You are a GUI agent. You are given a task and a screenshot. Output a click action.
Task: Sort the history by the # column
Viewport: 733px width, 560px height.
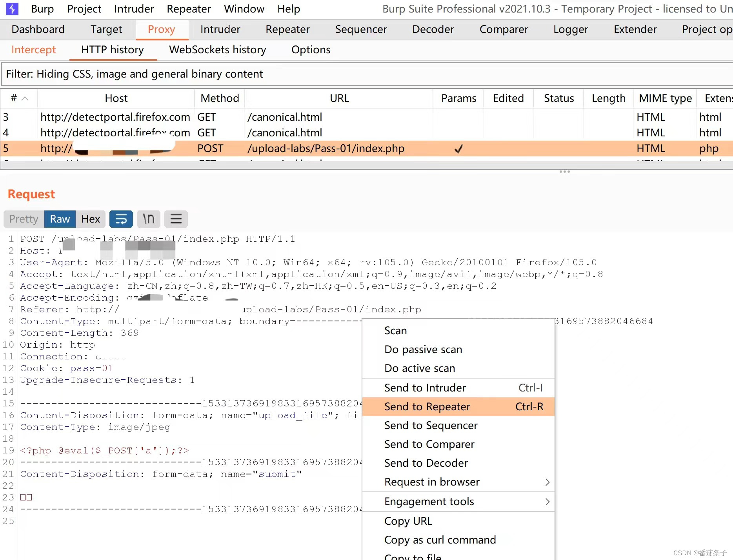pyautogui.click(x=19, y=98)
